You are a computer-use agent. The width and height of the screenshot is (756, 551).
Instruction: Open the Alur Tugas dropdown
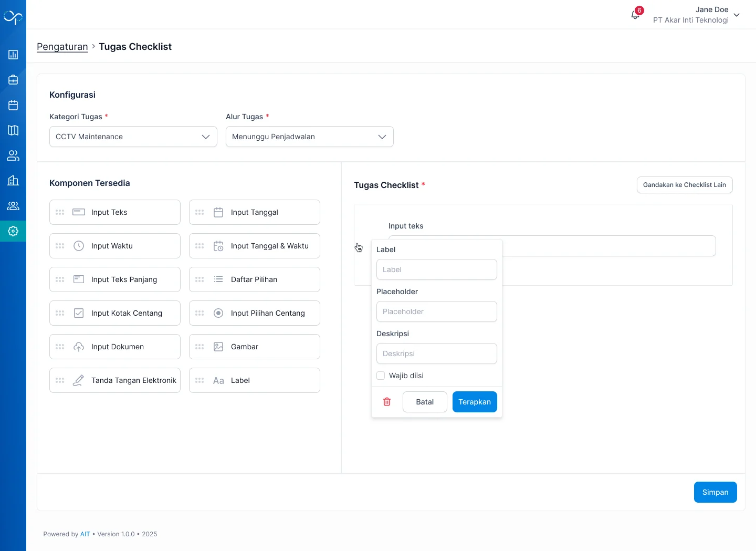310,137
